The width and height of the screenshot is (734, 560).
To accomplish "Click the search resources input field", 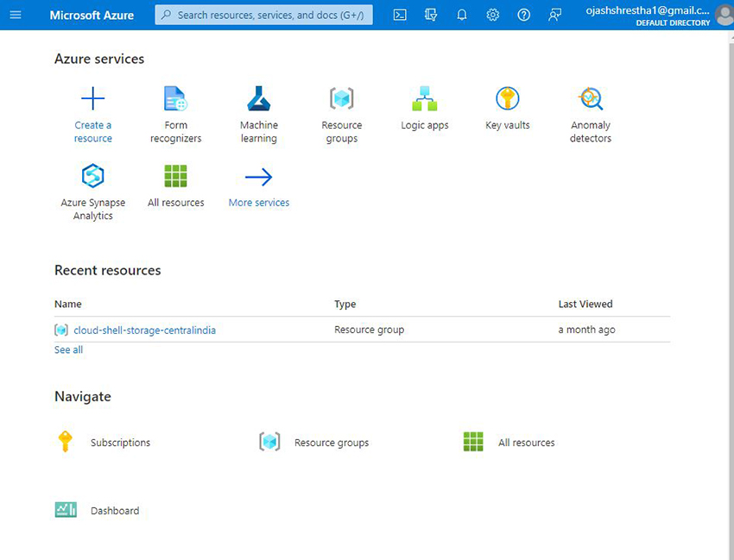I will pyautogui.click(x=263, y=15).
